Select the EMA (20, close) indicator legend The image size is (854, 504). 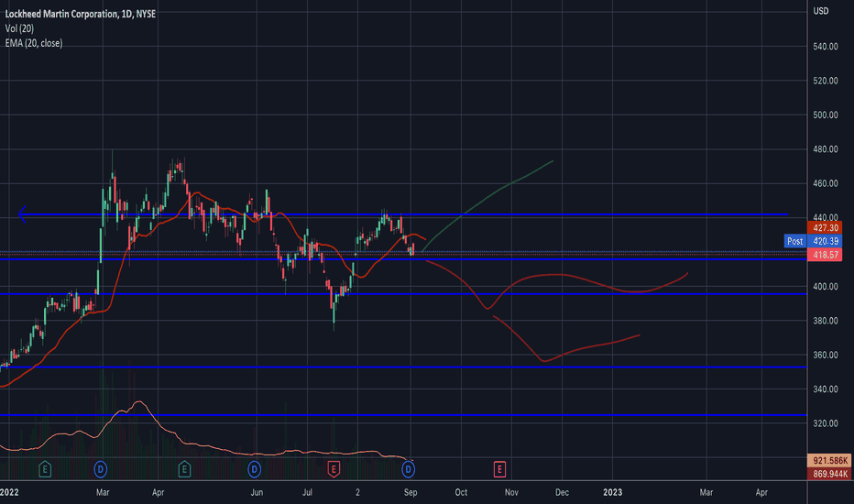[34, 43]
